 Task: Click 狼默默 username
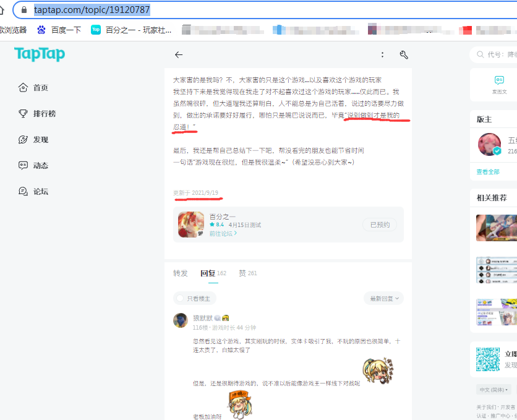coord(203,318)
